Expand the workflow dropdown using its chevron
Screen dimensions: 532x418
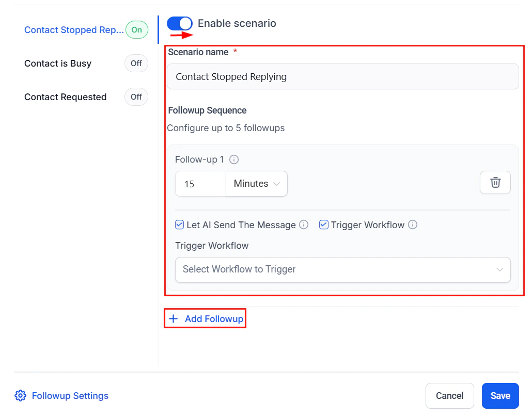(499, 269)
